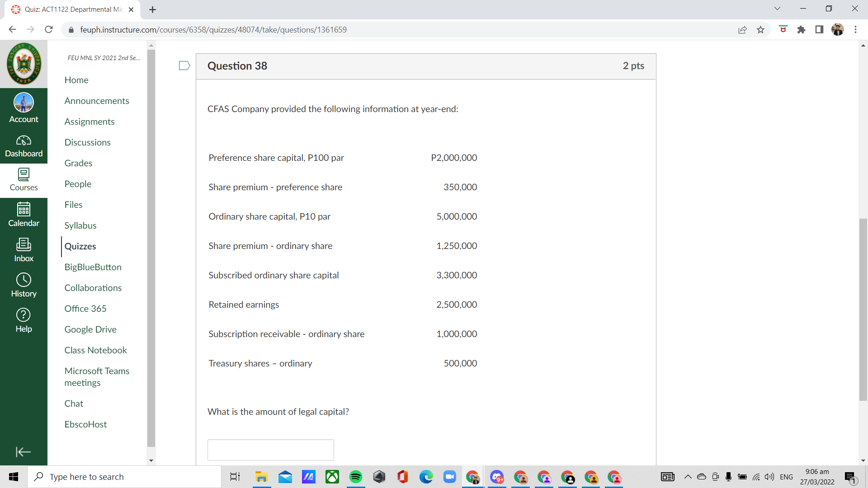
Task: Open the Assignments course menu link
Action: 90,122
